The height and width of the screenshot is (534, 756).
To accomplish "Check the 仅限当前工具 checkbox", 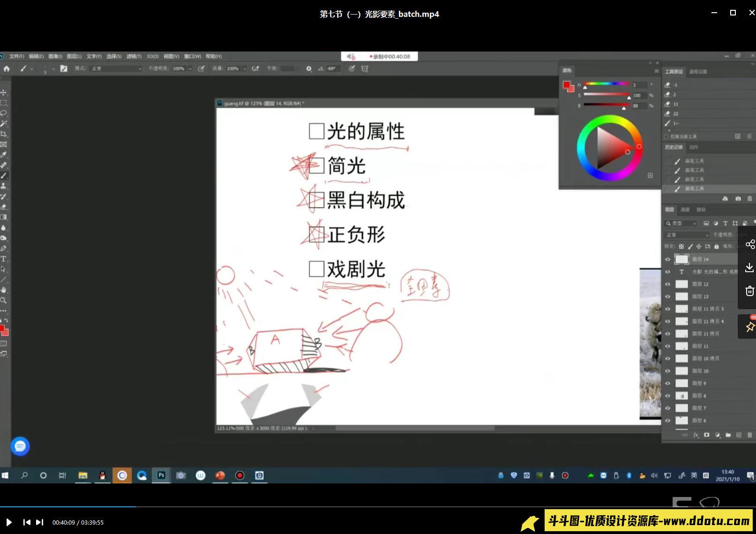I will pyautogui.click(x=666, y=136).
